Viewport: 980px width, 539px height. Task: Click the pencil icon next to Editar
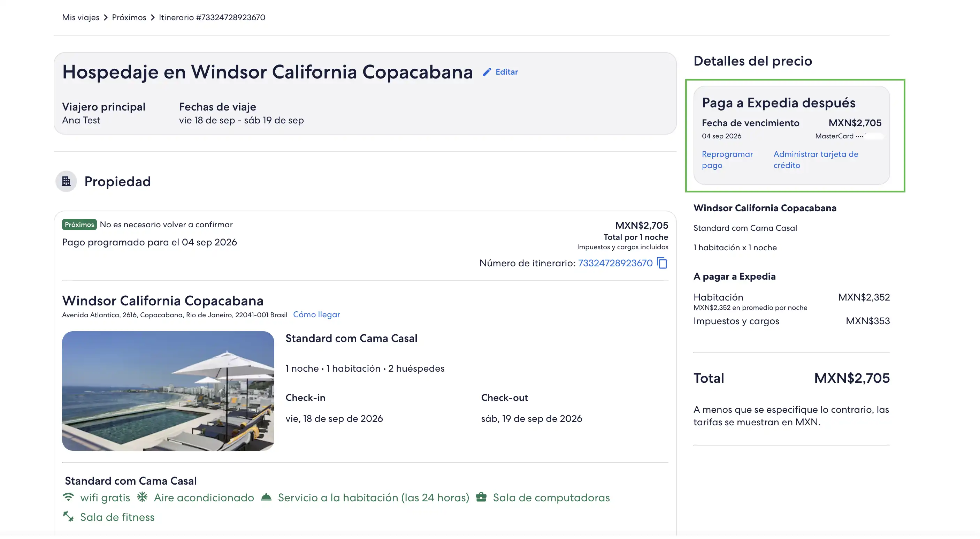pos(487,72)
